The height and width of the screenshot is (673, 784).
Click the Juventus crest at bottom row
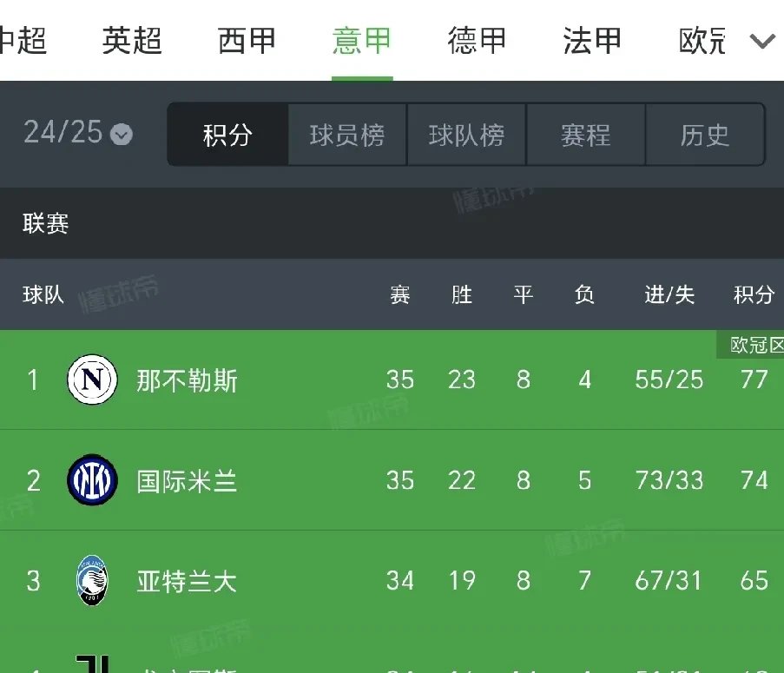pyautogui.click(x=91, y=664)
